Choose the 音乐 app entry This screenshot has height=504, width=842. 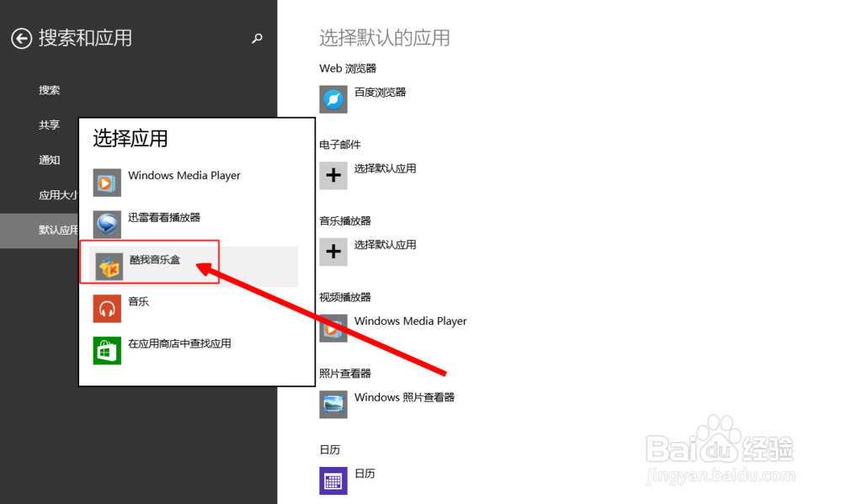pyautogui.click(x=139, y=302)
